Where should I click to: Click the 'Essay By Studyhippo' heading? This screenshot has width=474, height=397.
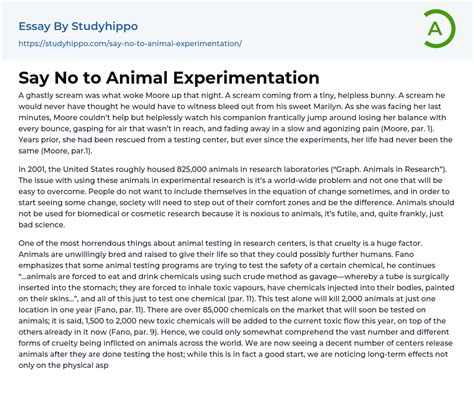click(78, 26)
